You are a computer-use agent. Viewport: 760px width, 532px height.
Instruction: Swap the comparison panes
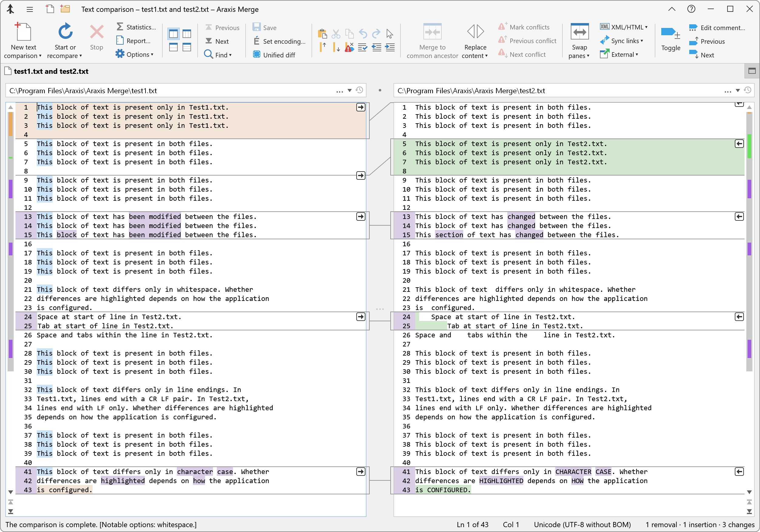tap(579, 40)
